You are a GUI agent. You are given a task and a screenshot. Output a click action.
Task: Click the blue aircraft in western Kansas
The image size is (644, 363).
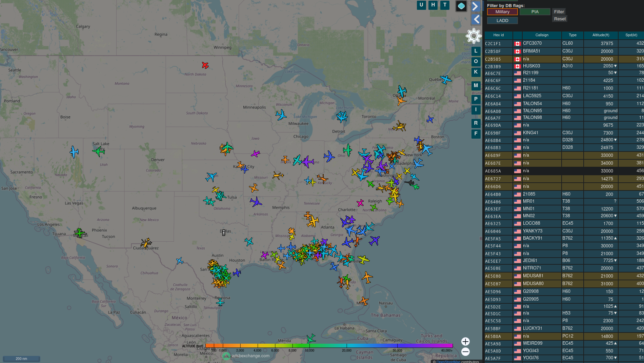tap(211, 177)
